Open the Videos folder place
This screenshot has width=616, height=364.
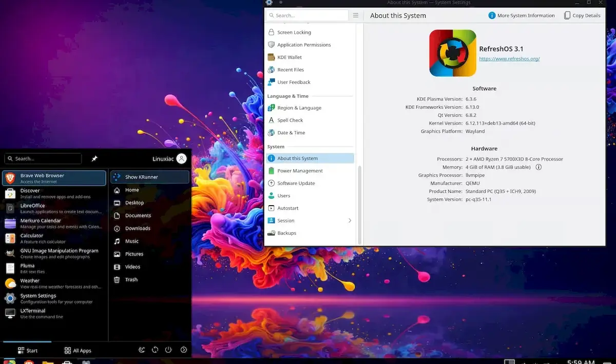pyautogui.click(x=150, y=267)
